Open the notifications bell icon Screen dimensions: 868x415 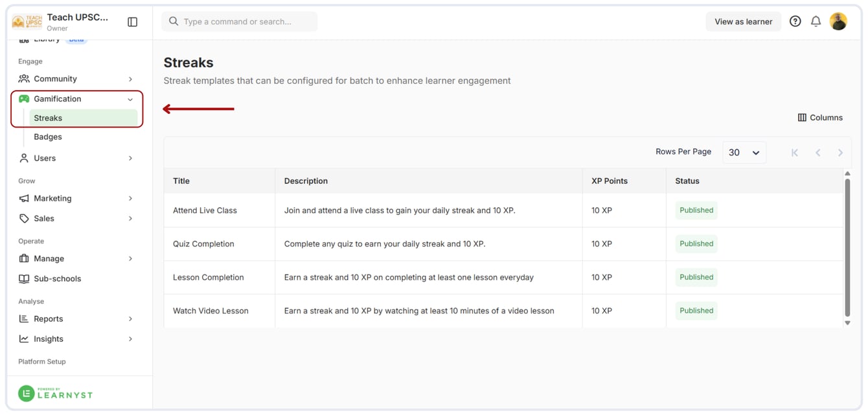coord(816,21)
